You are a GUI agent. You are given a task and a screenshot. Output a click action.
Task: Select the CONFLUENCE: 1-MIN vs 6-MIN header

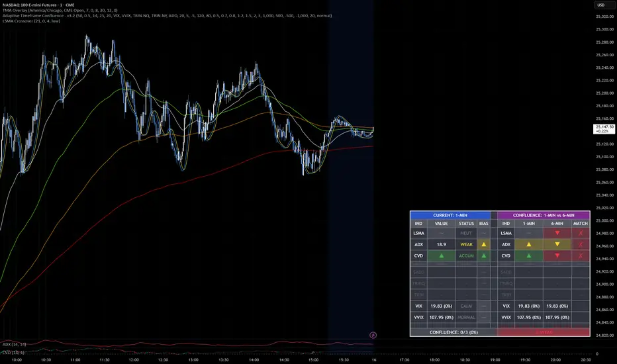pyautogui.click(x=543, y=215)
